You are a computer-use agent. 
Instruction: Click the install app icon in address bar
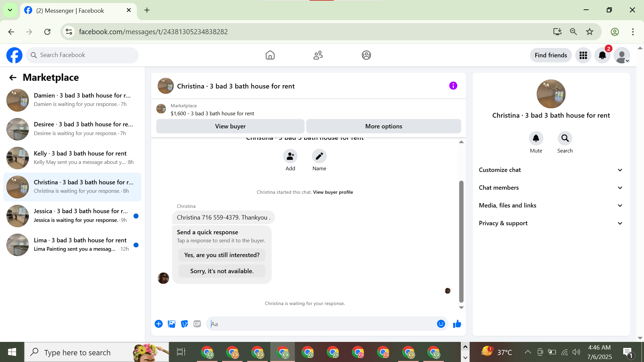[557, 32]
